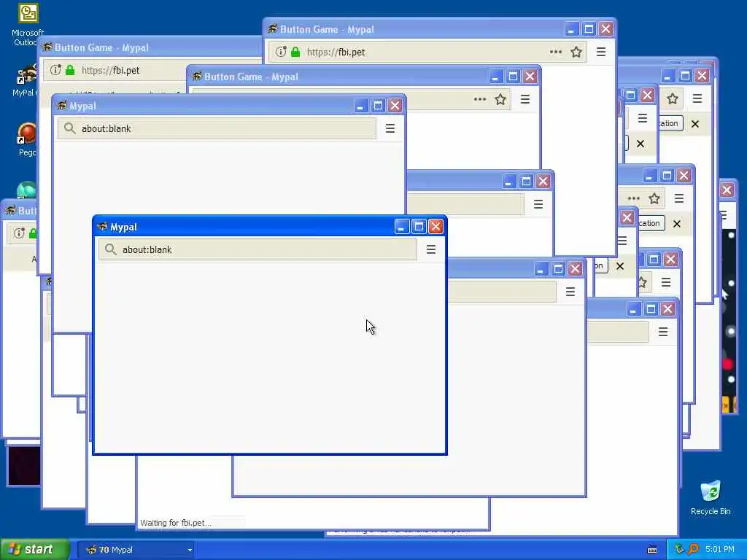Click the 5:01 PM system clock
Image resolution: width=747 pixels, height=560 pixels.
pyautogui.click(x=719, y=549)
